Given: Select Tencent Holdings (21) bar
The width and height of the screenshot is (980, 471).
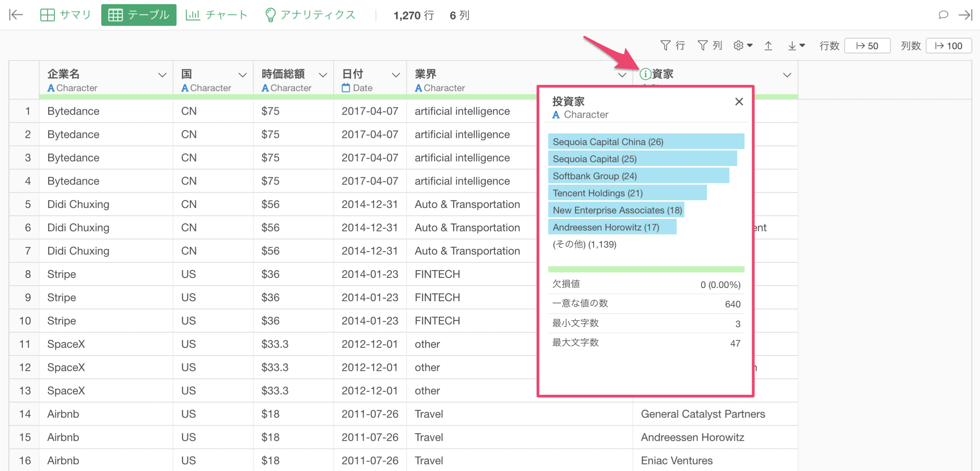Looking at the screenshot, I should point(627,193).
